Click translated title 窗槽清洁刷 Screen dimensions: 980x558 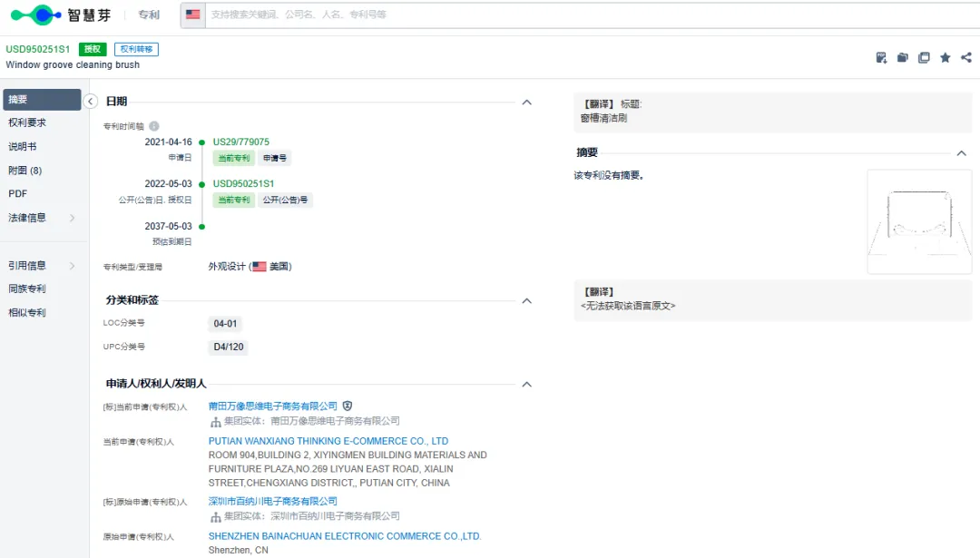(603, 118)
